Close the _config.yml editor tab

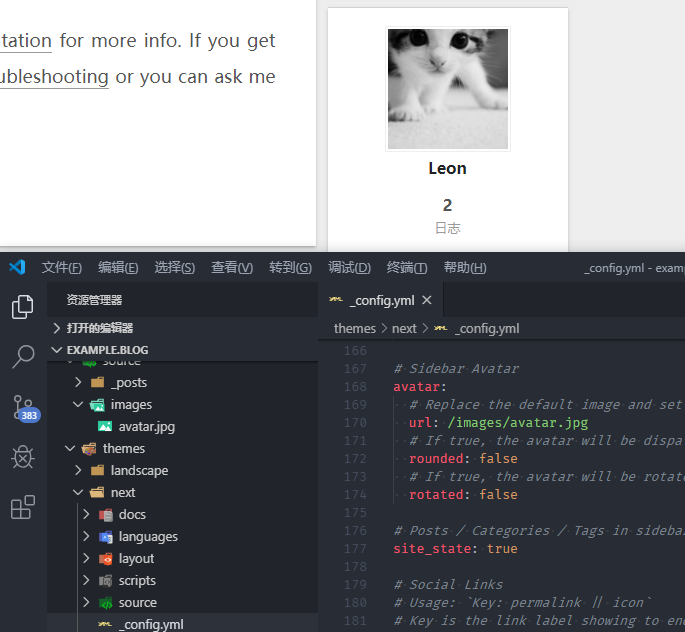[x=427, y=300]
